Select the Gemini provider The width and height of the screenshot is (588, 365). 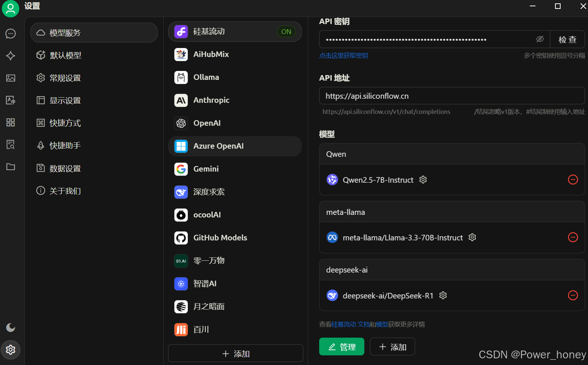coord(235,169)
